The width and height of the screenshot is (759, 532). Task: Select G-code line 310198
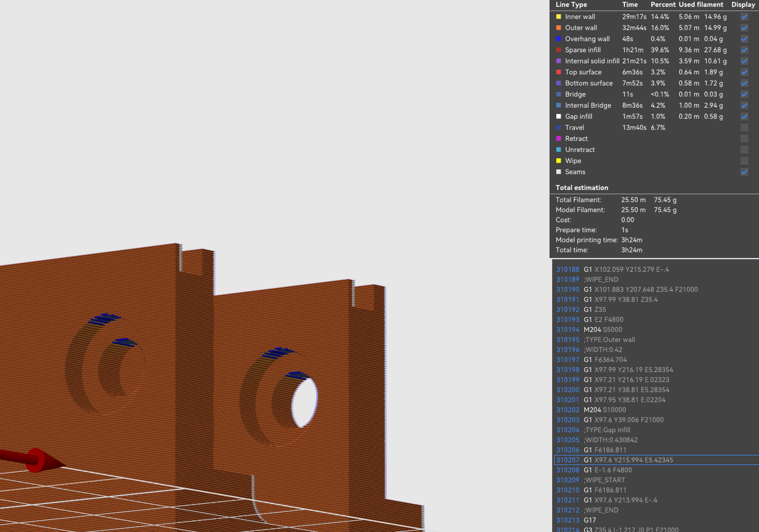pyautogui.click(x=657, y=370)
